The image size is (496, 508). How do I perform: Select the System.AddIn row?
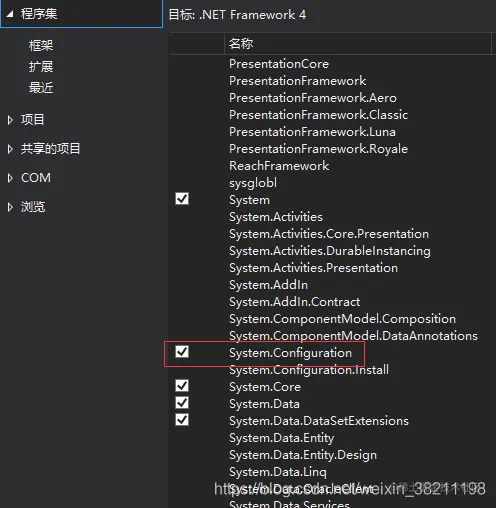pyautogui.click(x=269, y=285)
